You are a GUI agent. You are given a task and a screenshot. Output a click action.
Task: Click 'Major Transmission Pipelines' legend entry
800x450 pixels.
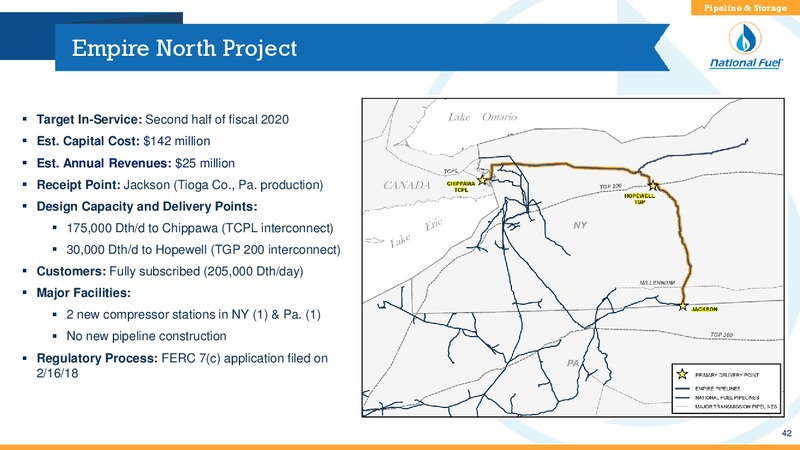coord(727,407)
